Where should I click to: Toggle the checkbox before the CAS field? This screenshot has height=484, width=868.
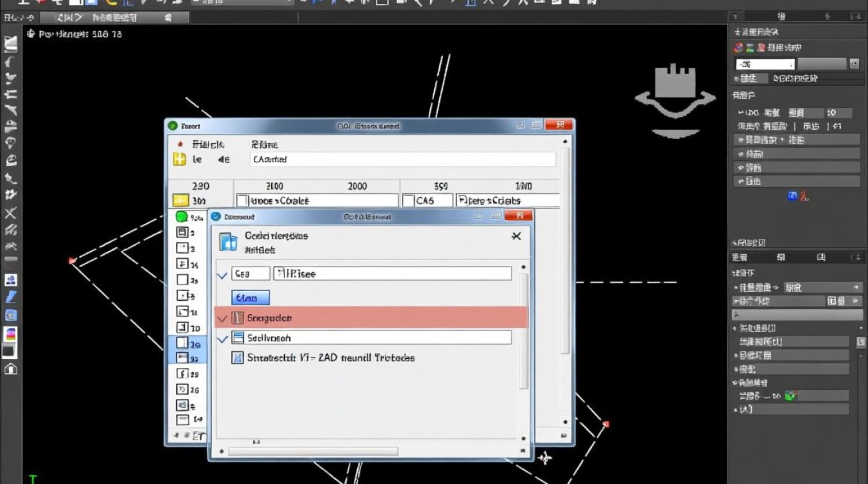(408, 201)
